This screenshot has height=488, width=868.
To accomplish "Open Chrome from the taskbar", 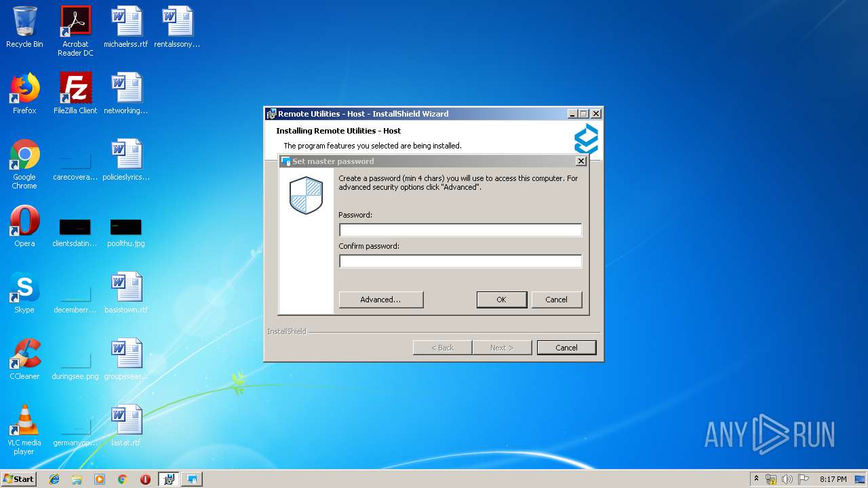I will pos(122,479).
